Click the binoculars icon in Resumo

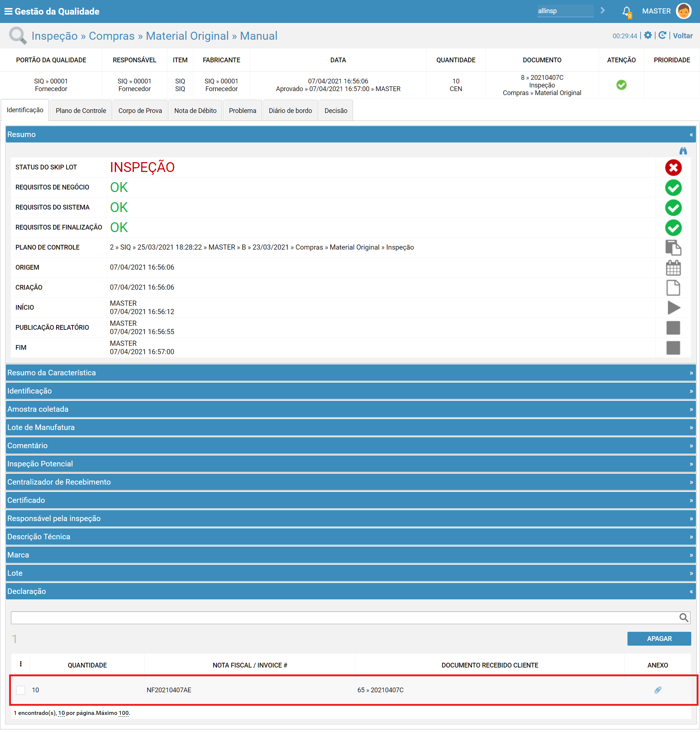pyautogui.click(x=683, y=151)
